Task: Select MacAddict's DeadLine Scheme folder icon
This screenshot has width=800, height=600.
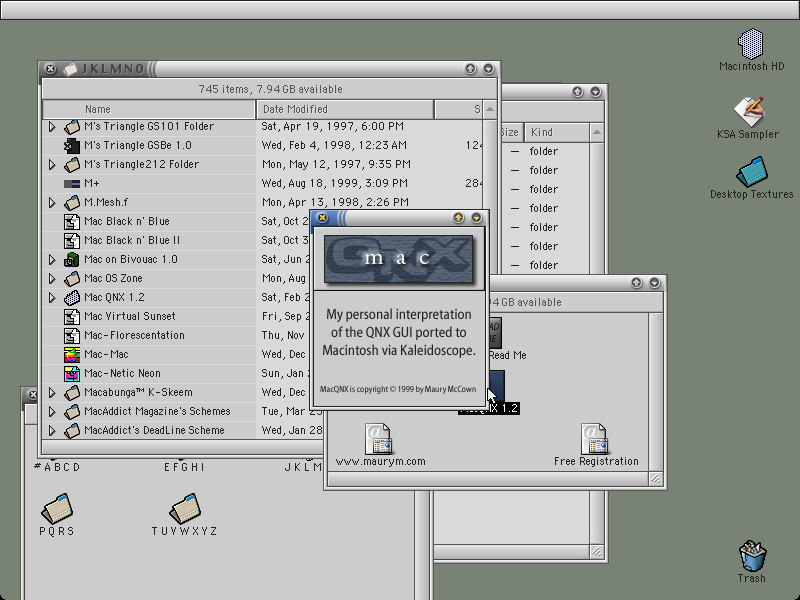Action: click(x=72, y=431)
